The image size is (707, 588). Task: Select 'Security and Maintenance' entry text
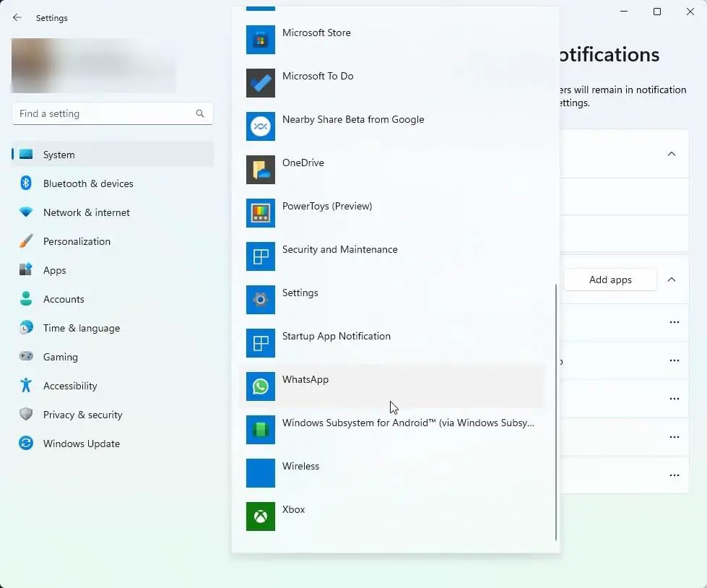click(x=340, y=249)
